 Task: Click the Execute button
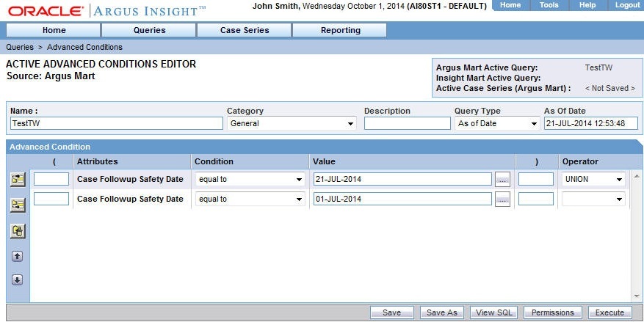610,312
